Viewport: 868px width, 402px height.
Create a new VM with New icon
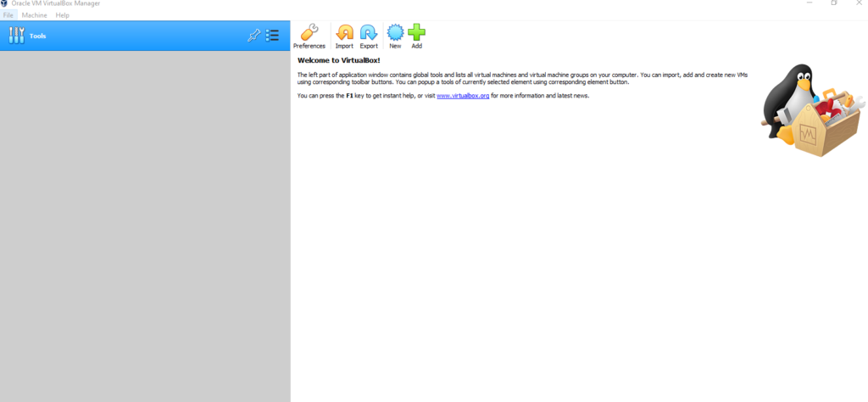tap(395, 36)
